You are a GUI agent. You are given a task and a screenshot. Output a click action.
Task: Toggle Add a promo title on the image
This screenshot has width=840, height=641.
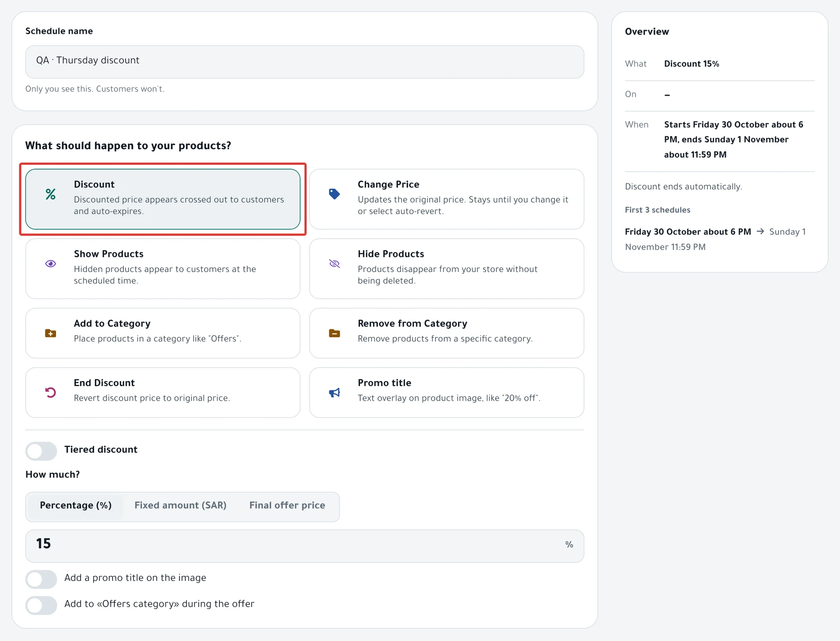[x=41, y=579]
